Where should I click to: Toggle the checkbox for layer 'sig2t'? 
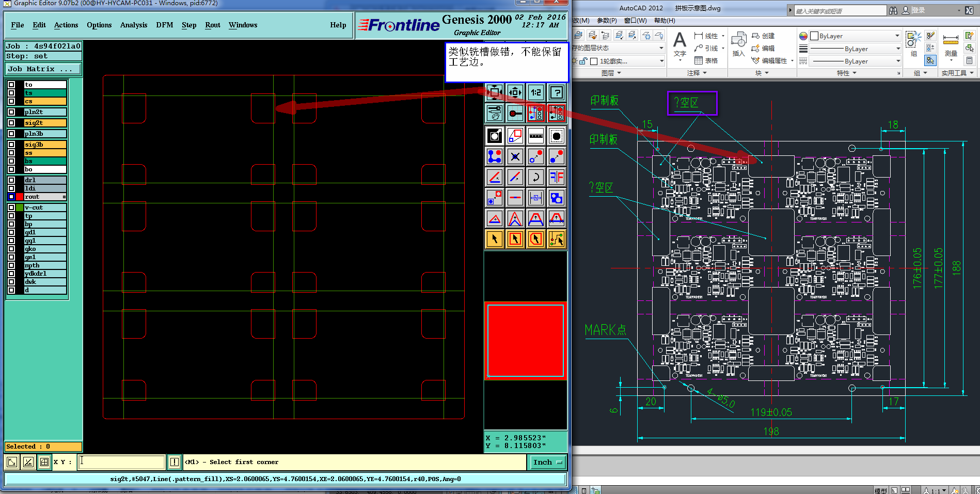(11, 123)
